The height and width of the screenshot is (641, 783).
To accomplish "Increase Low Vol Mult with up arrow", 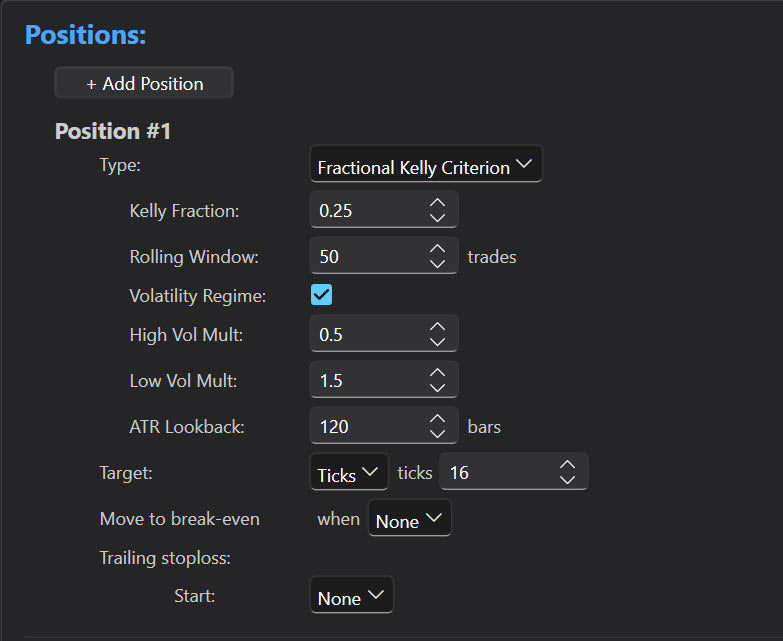I will [x=437, y=373].
